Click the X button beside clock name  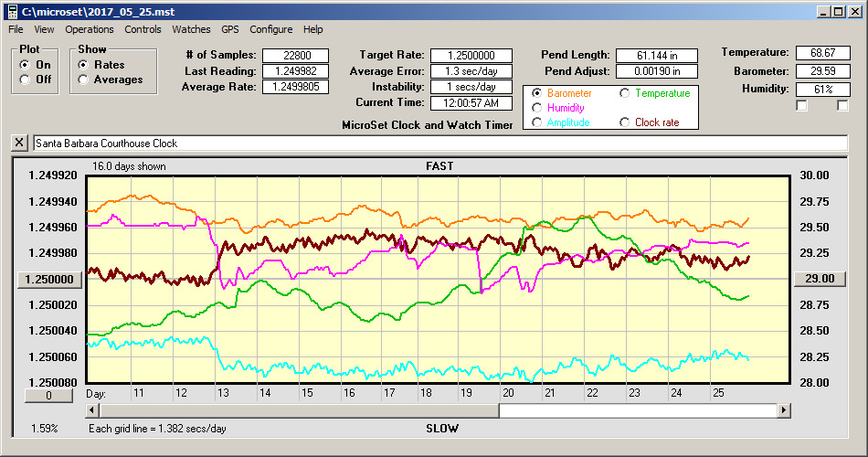point(18,143)
